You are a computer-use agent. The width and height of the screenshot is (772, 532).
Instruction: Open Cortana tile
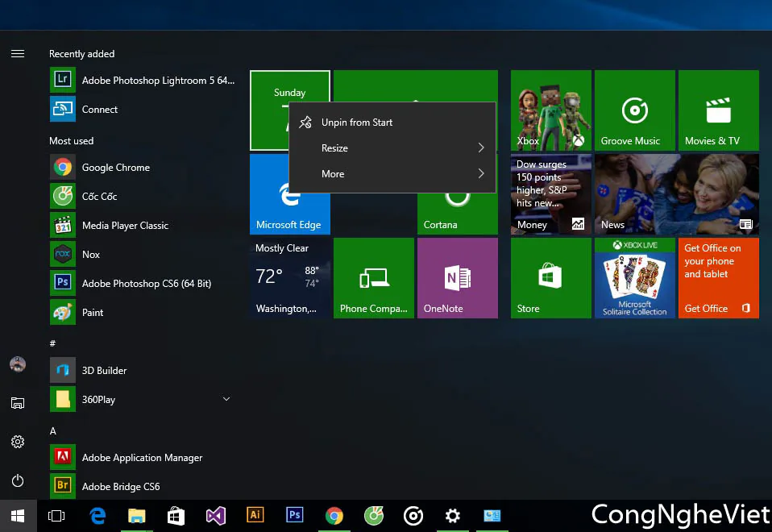click(458, 214)
